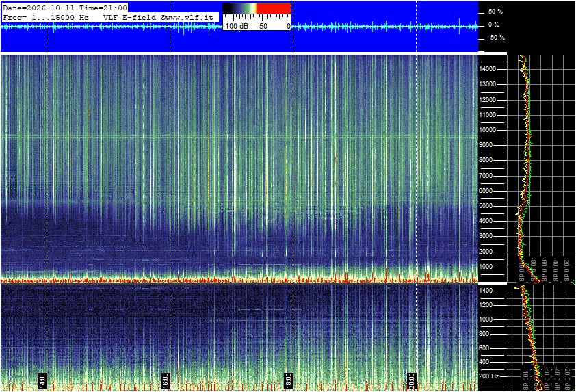576x392 pixels.
Task: Click the 50 % amplitude axis label
Action: (495, 12)
